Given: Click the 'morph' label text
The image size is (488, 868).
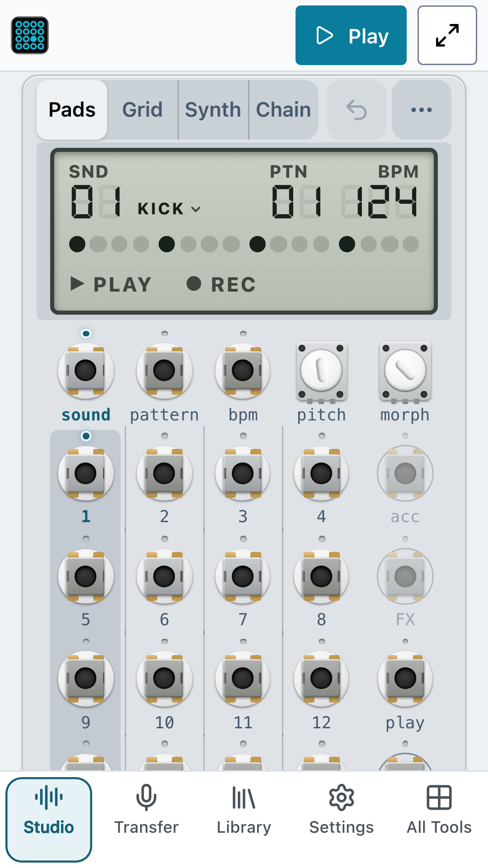Looking at the screenshot, I should [405, 415].
